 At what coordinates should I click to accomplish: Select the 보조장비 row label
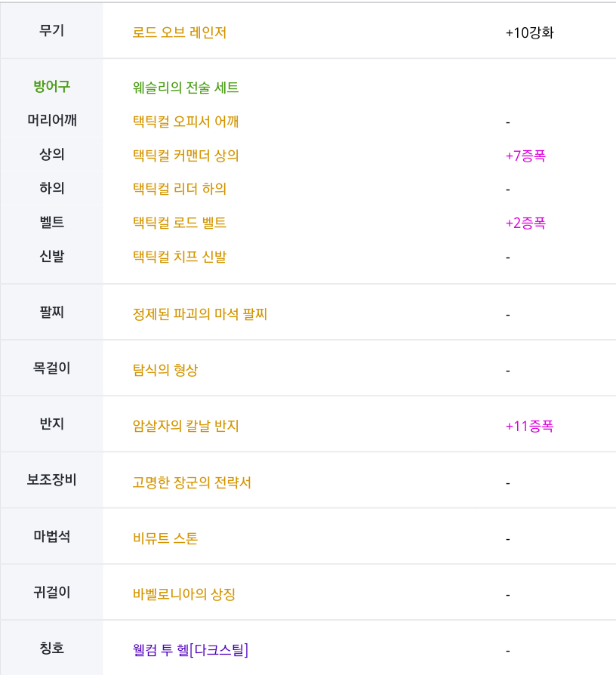pos(52,479)
